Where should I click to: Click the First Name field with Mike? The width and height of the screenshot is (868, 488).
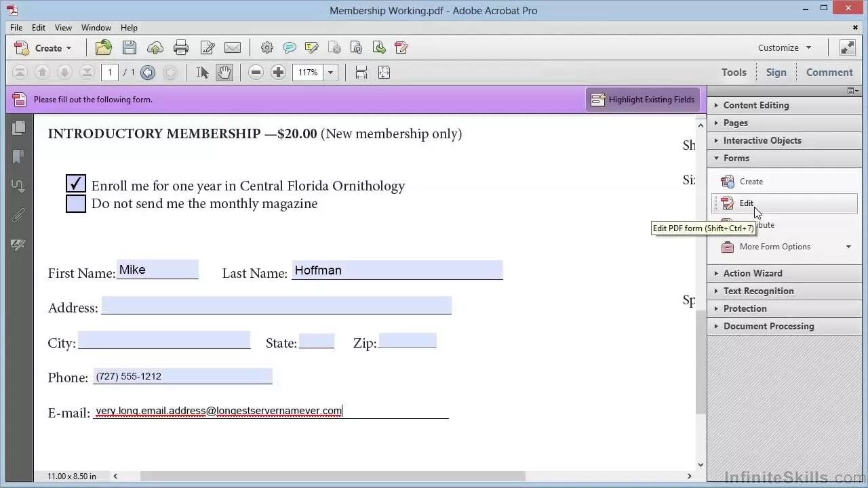[x=157, y=270]
